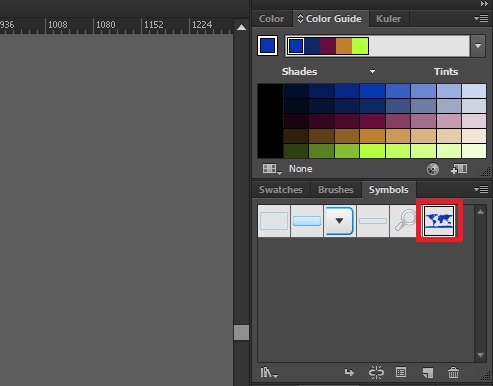Open the Color Guide panel menu
The height and width of the screenshot is (386, 493).
point(481,19)
